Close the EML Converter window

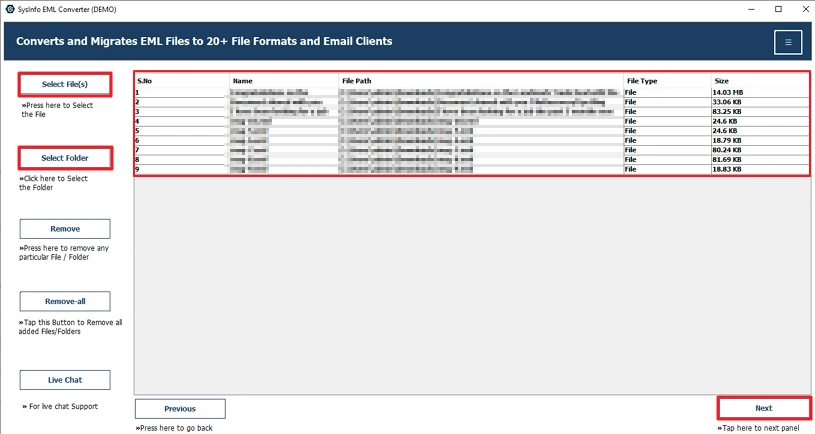click(805, 9)
